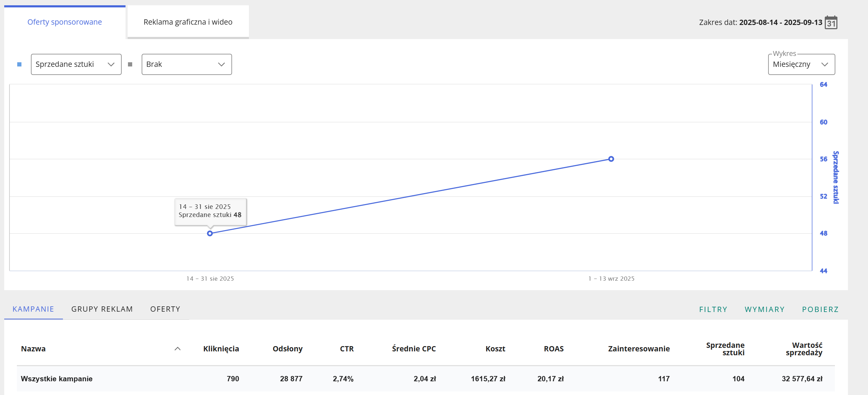Click the chart point for 14–31 sie 2025
The width and height of the screenshot is (868, 395).
210,234
